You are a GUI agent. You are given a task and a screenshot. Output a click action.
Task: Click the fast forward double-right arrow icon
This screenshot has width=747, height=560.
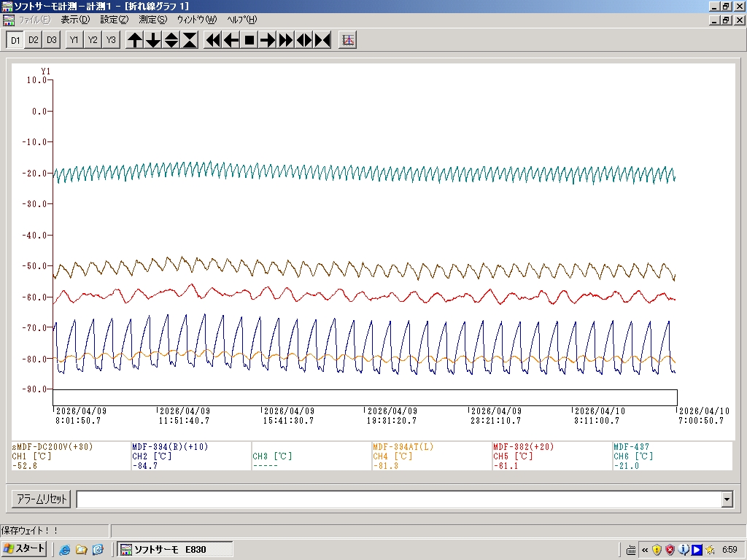point(286,40)
